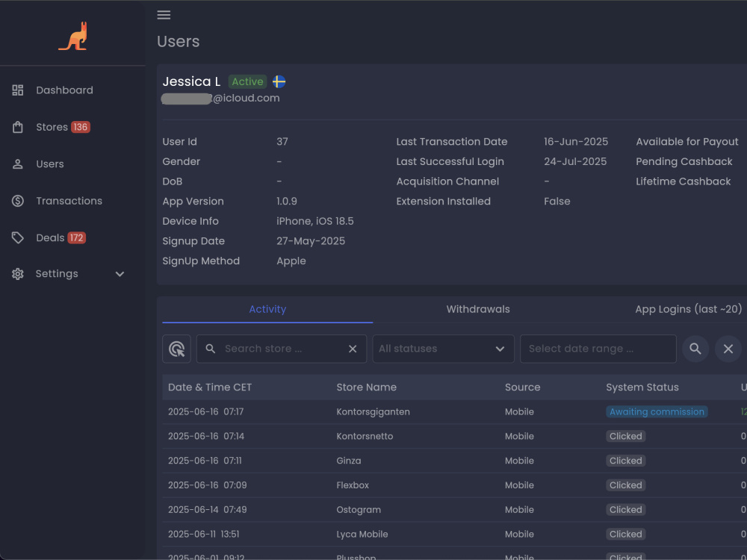This screenshot has width=747, height=560.
Task: Click the kangaroo logo
Action: [73, 36]
